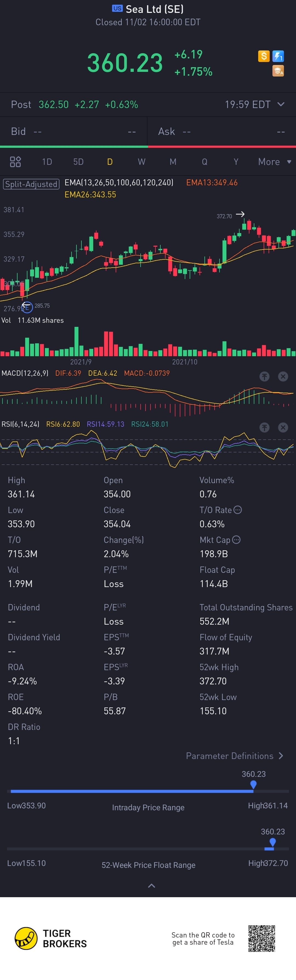This screenshot has width=296, height=980.
Task: Tap the DR Ratio value 1:1
Action: (14, 741)
